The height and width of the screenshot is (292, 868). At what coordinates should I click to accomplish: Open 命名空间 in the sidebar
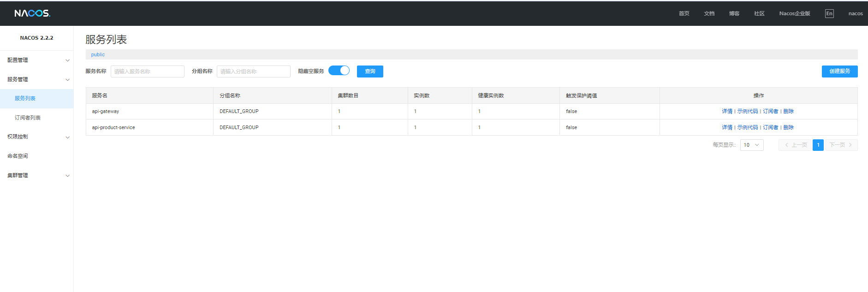18,156
